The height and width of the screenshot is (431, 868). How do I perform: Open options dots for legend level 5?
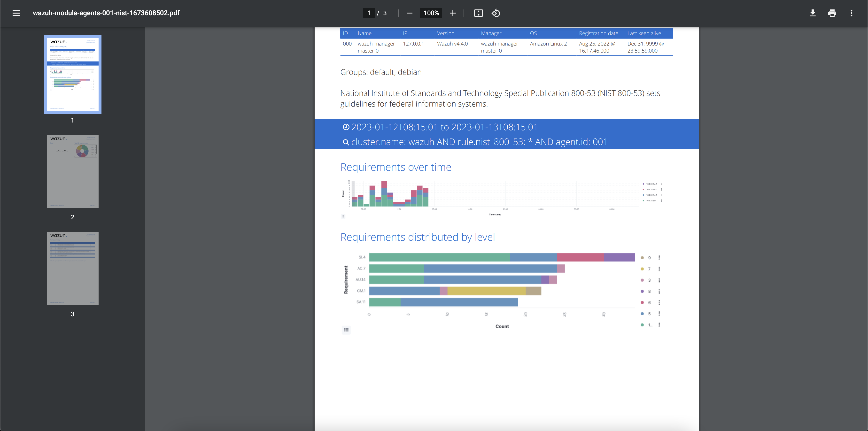(x=659, y=314)
